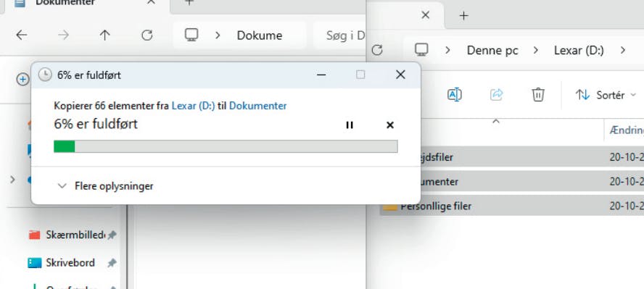Open the Dokumenter destination link
The height and width of the screenshot is (289, 644).
coord(258,106)
